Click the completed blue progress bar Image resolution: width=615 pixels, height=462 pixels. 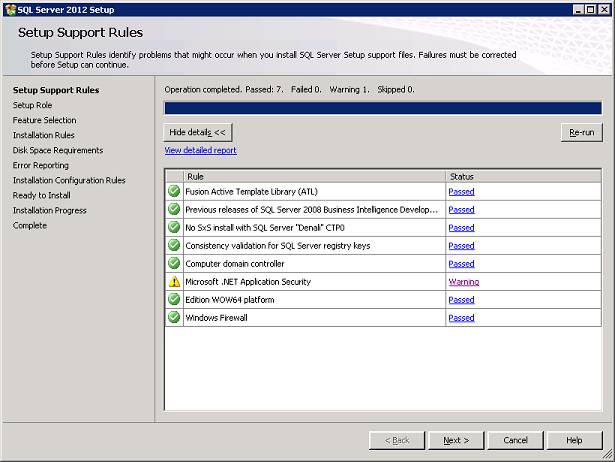383,108
